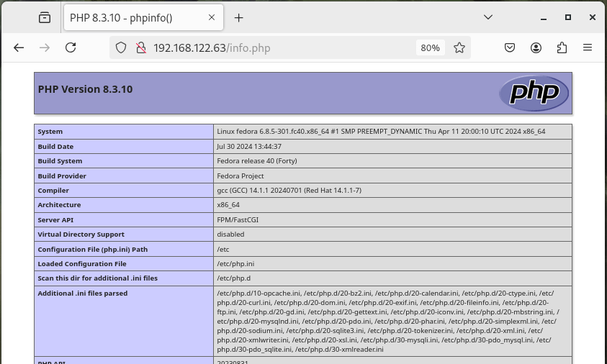The height and width of the screenshot is (364, 607).
Task: Click Configuration File (php.ini) Path label
Action: 92,250
